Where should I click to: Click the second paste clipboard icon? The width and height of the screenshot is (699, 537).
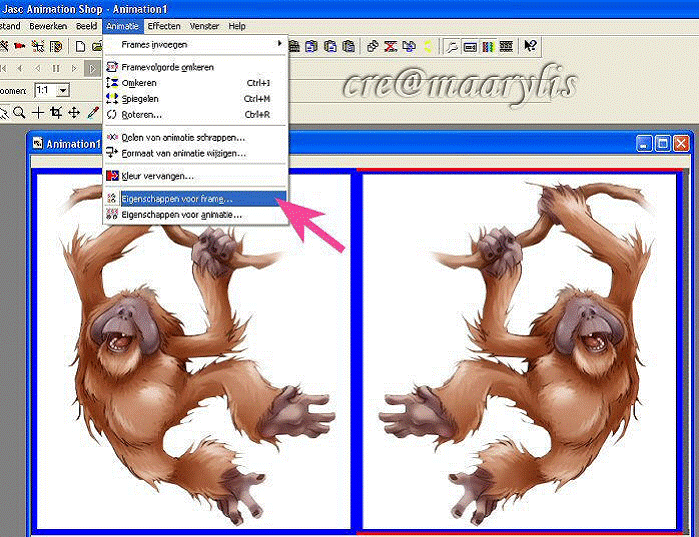330,46
